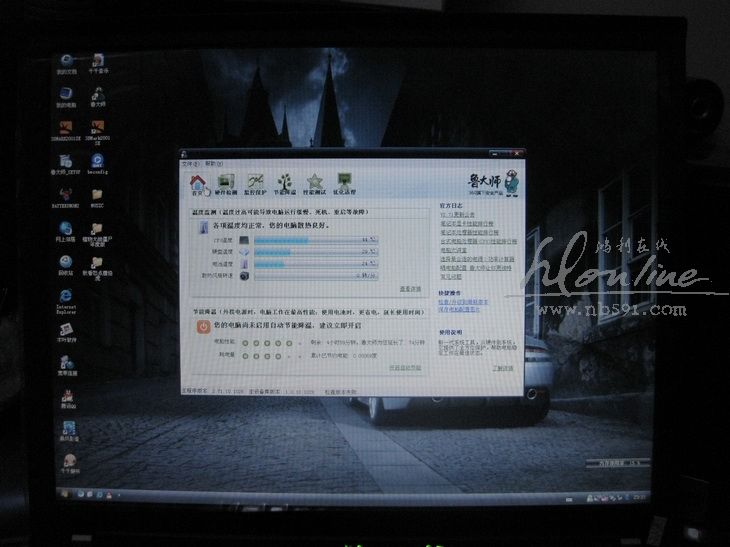Open the last link under 官方日志
730x547 pixels.
451,277
